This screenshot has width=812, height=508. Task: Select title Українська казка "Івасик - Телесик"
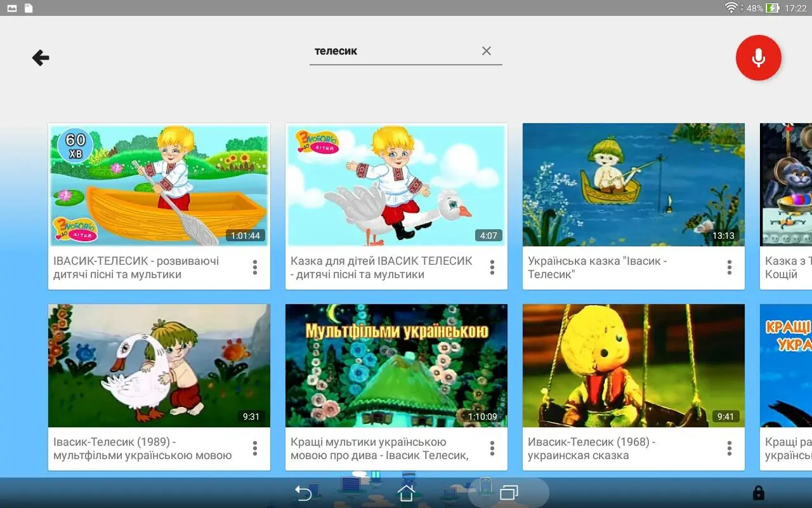tap(598, 267)
